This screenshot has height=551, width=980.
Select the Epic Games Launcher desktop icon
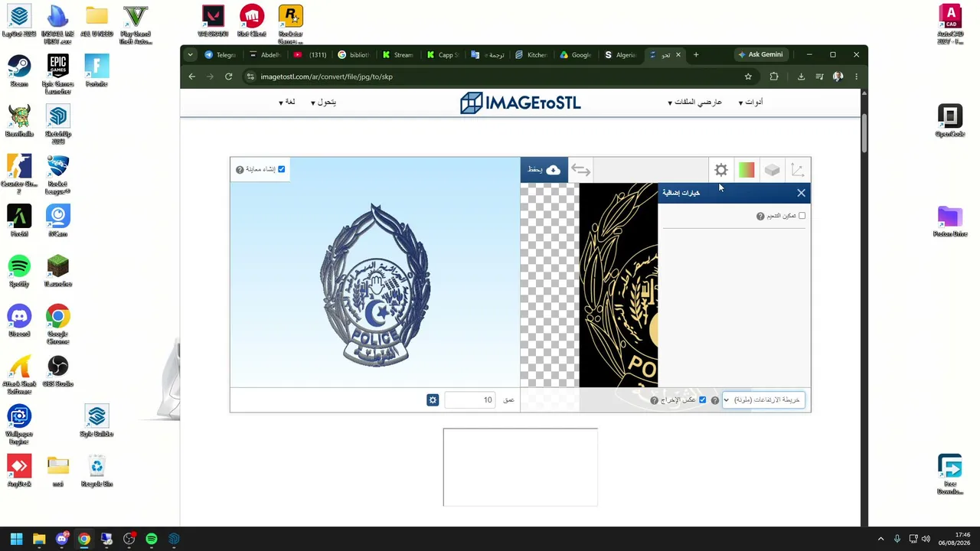click(x=58, y=74)
